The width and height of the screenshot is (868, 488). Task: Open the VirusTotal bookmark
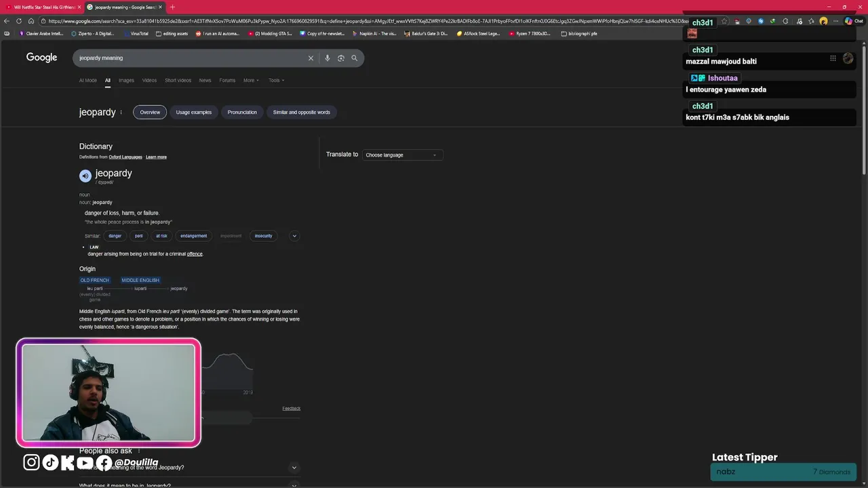tap(136, 33)
